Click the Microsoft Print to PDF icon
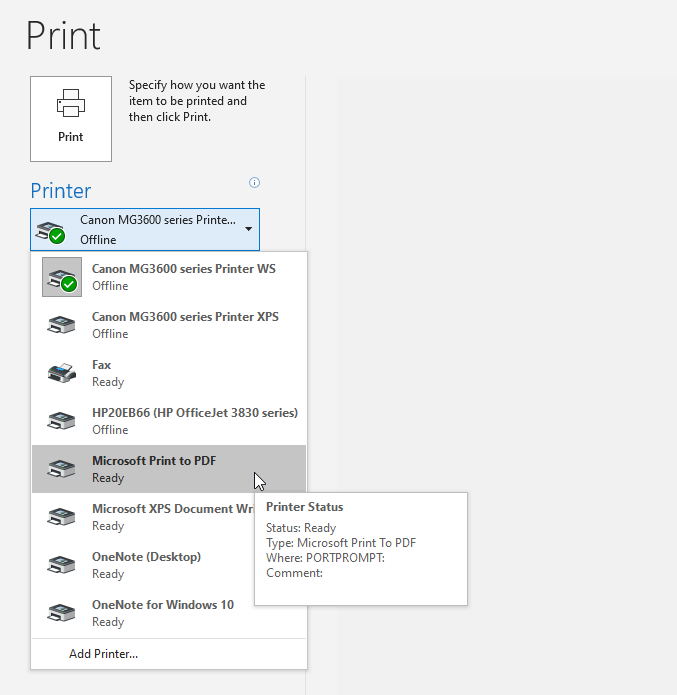677x695 pixels. (x=62, y=469)
